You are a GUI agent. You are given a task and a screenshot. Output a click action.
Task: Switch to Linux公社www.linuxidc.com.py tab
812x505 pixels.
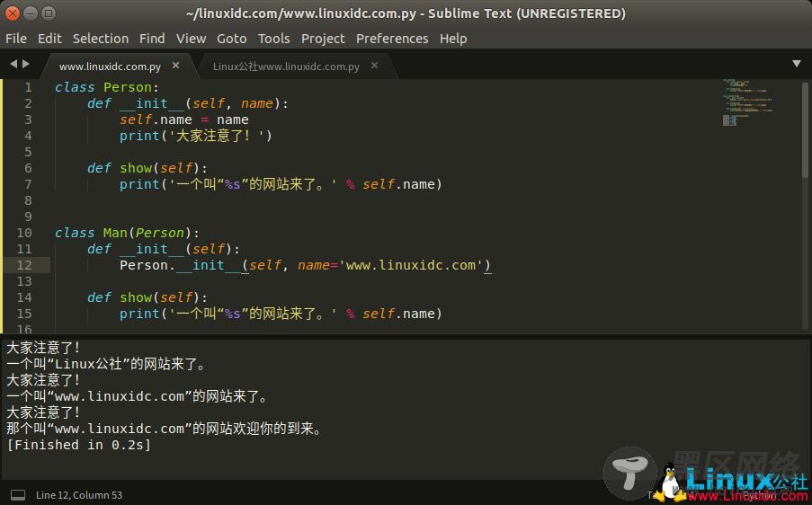[286, 66]
